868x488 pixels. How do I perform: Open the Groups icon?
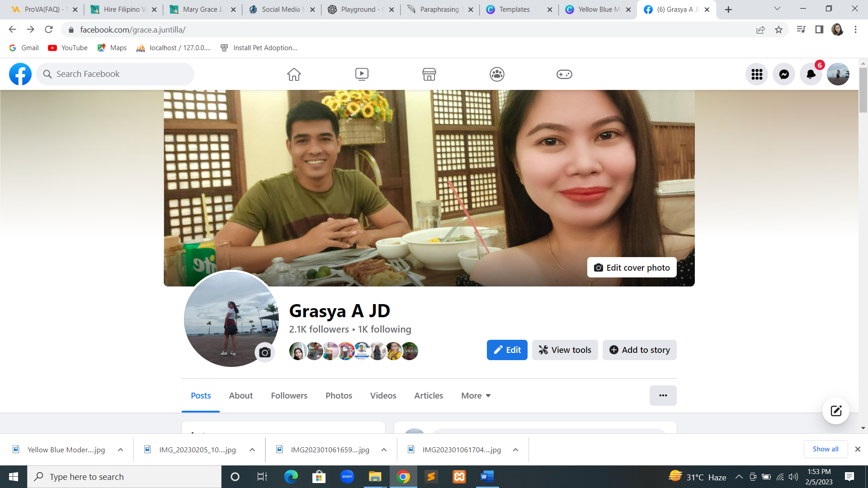click(x=497, y=74)
